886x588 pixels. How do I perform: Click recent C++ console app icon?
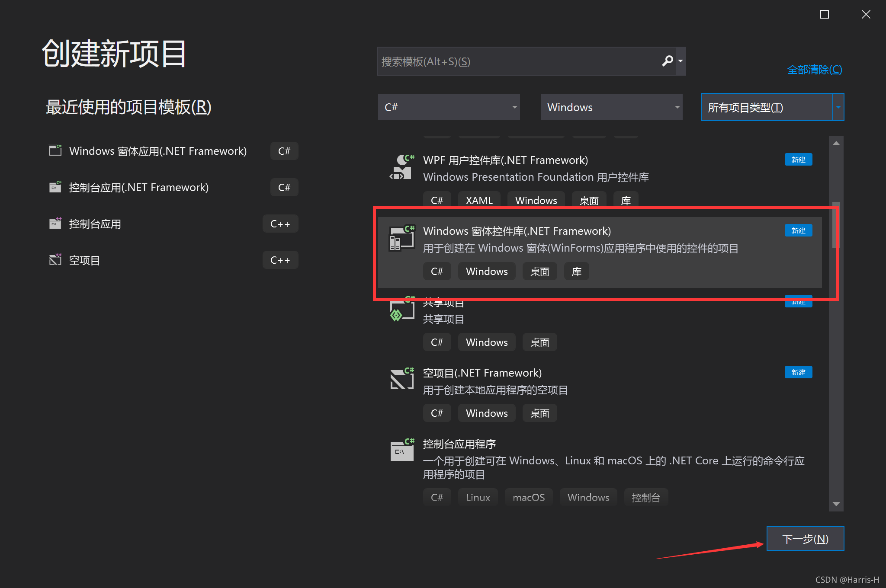click(55, 223)
